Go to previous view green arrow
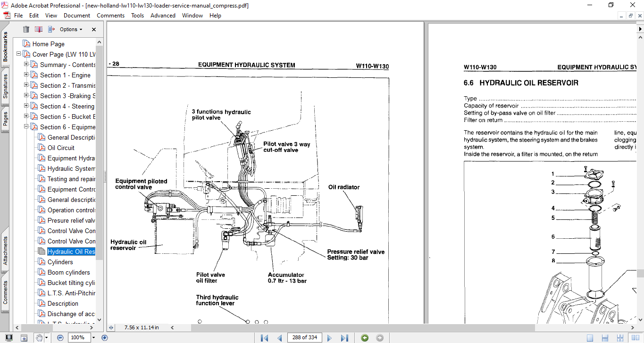644x343 pixels. [x=365, y=337]
